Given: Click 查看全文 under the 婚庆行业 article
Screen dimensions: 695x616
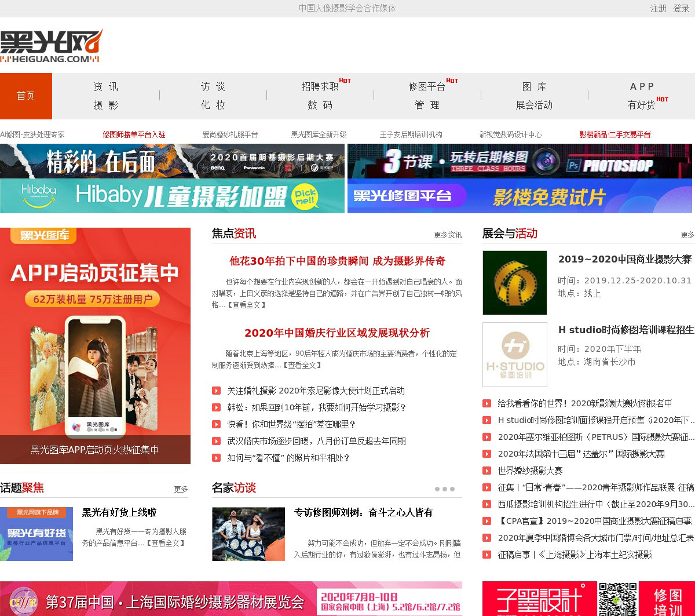Looking at the screenshot, I should click(x=302, y=365).
